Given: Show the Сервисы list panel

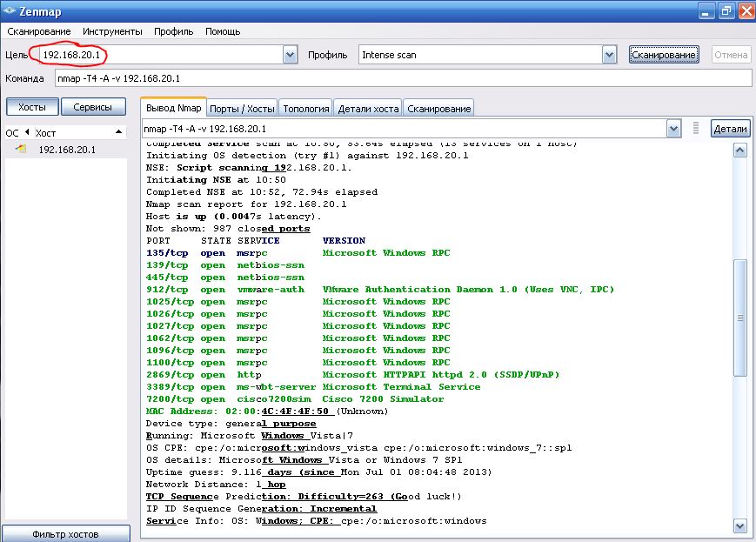Looking at the screenshot, I should (93, 107).
